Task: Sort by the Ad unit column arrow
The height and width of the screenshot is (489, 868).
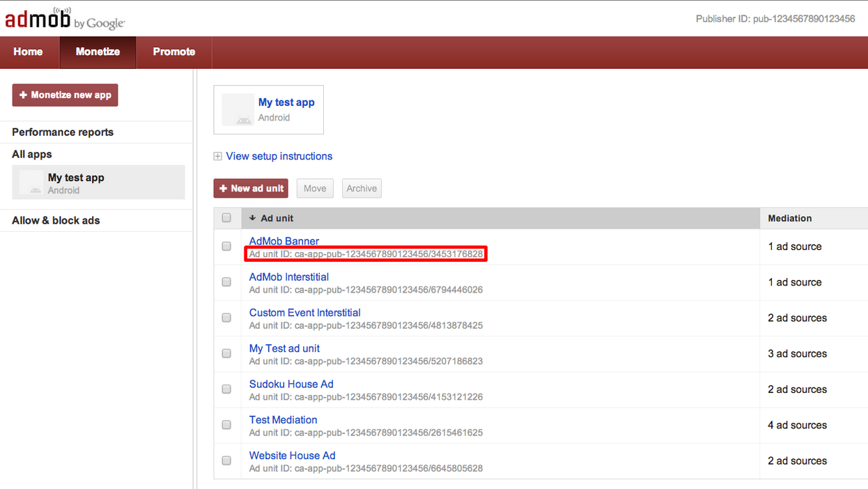Action: 252,218
